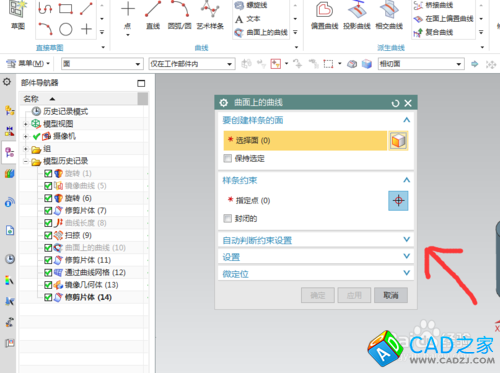Click the 选择面 (0) selection field

click(305, 141)
